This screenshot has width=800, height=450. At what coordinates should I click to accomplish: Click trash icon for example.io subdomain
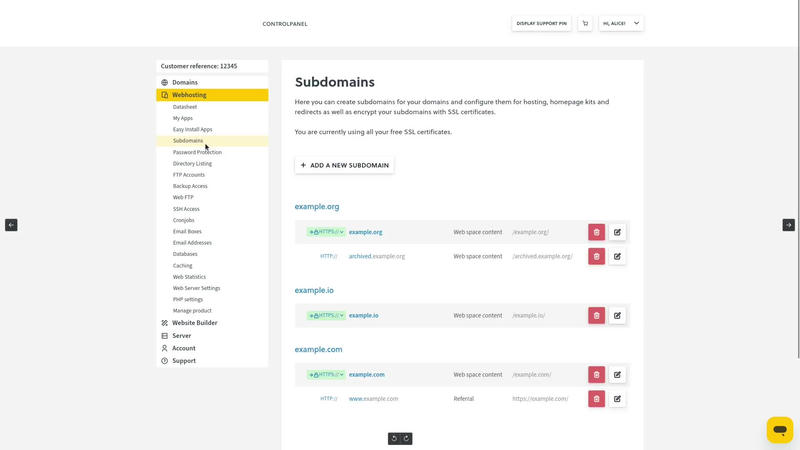(x=596, y=315)
